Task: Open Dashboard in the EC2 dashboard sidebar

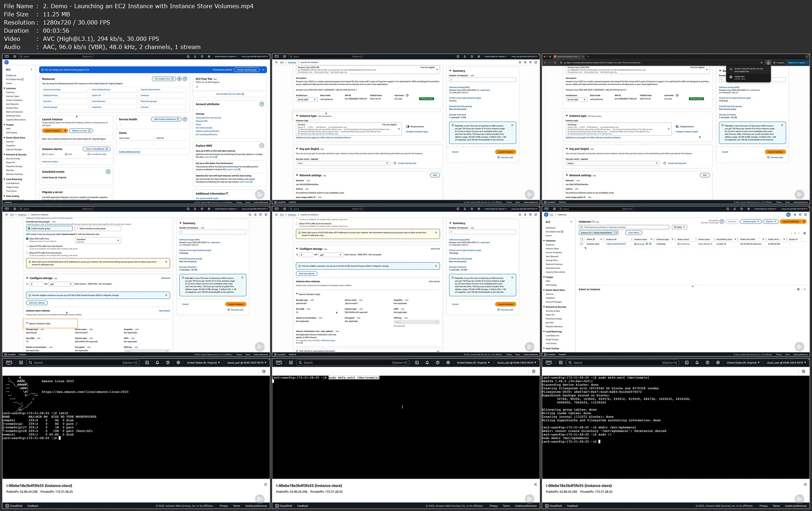Action: [11, 75]
